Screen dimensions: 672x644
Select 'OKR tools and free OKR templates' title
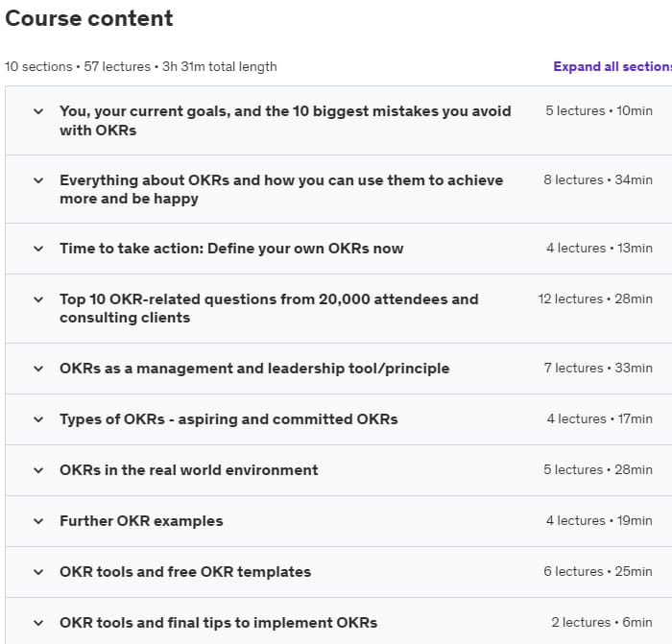pyautogui.click(x=185, y=572)
